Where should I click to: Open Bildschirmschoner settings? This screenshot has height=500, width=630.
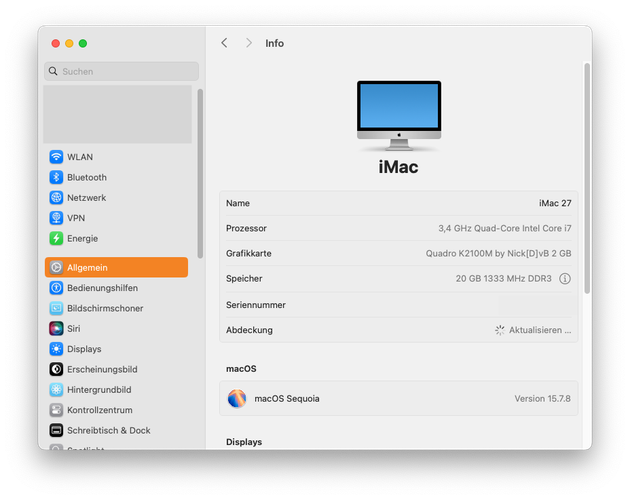(x=105, y=308)
